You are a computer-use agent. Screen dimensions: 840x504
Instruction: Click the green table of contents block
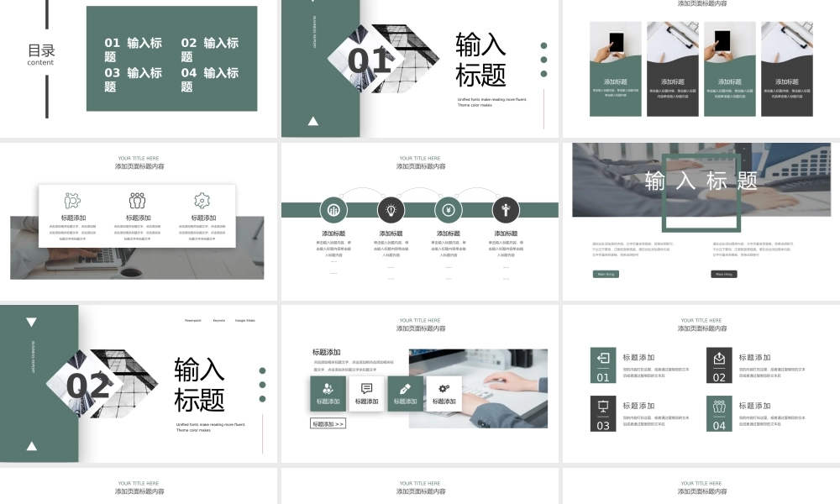click(171, 59)
